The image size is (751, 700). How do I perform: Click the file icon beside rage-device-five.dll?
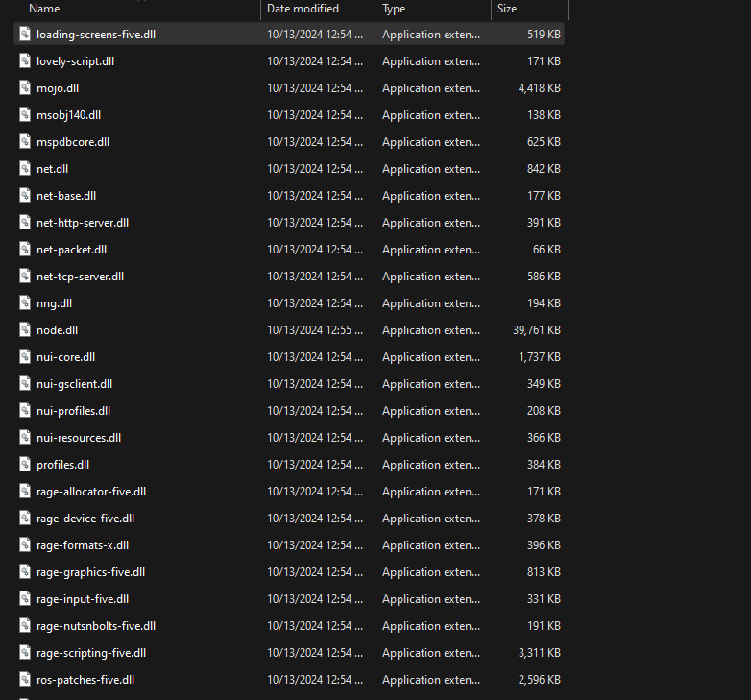click(25, 518)
